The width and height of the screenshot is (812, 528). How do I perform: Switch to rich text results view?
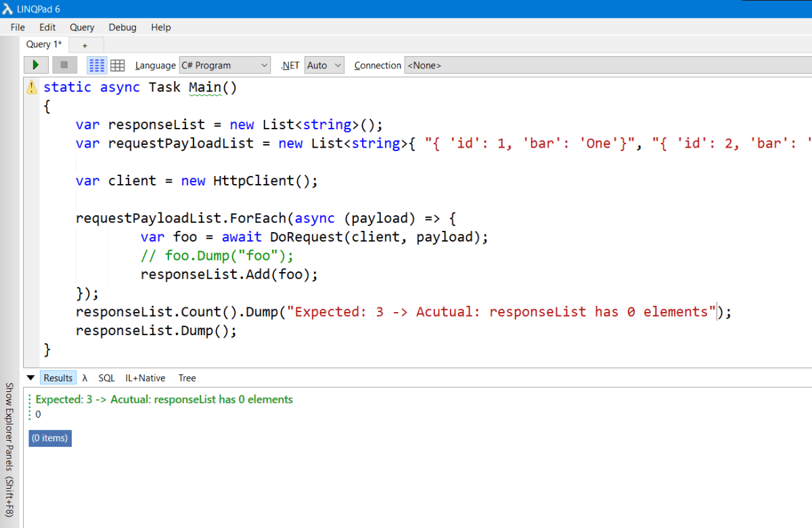[97, 65]
